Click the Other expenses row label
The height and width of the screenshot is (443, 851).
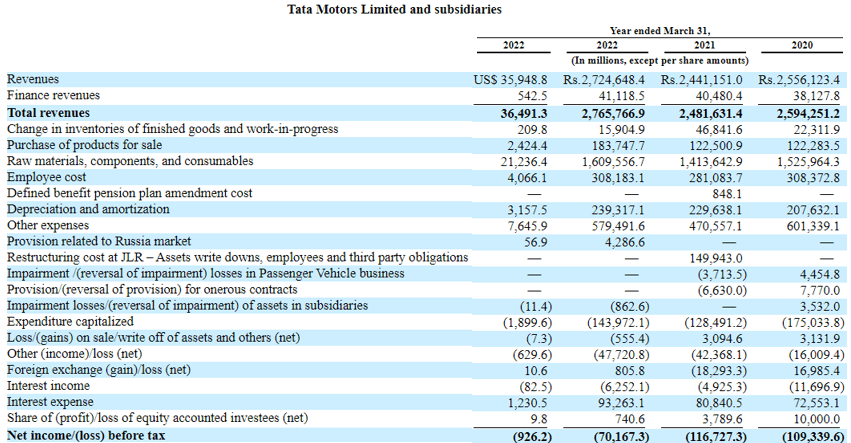point(48,225)
